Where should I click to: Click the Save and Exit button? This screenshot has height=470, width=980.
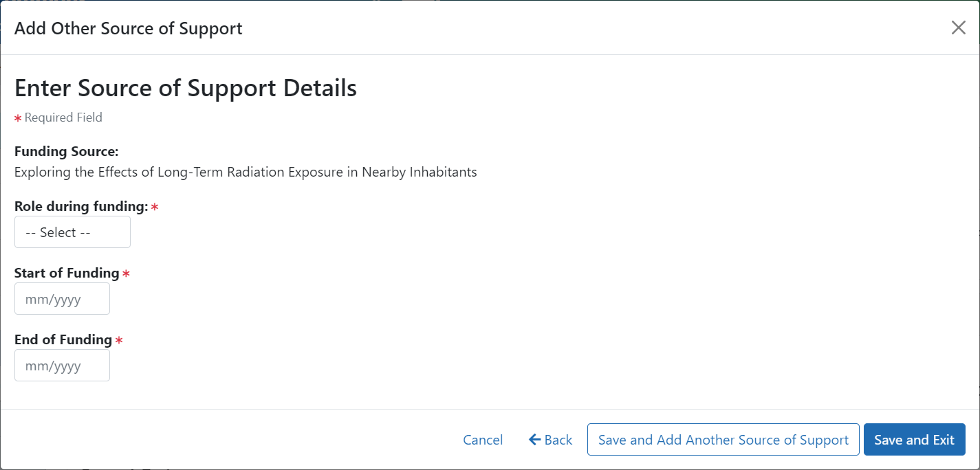click(915, 440)
